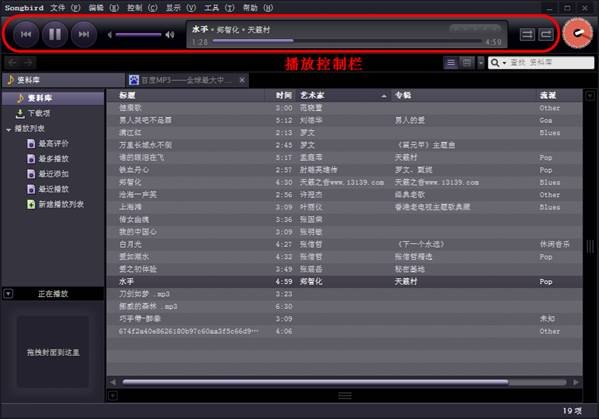The image size is (599, 419).
Task: Open the 最多播放 smart playlist
Action: (x=53, y=159)
